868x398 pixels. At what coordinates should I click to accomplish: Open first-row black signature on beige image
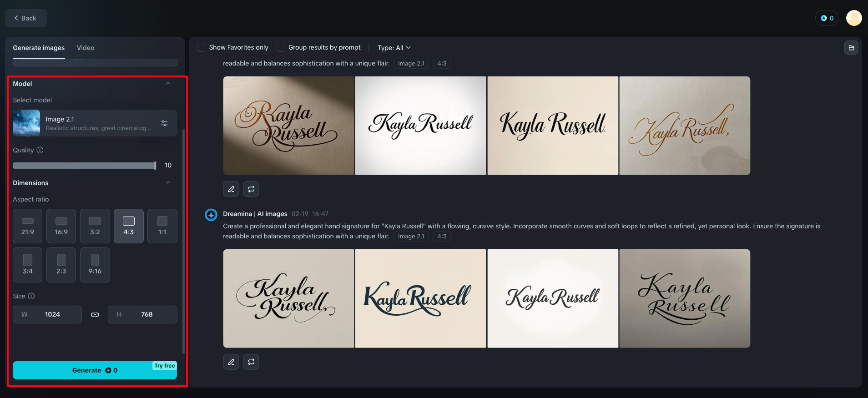(553, 126)
